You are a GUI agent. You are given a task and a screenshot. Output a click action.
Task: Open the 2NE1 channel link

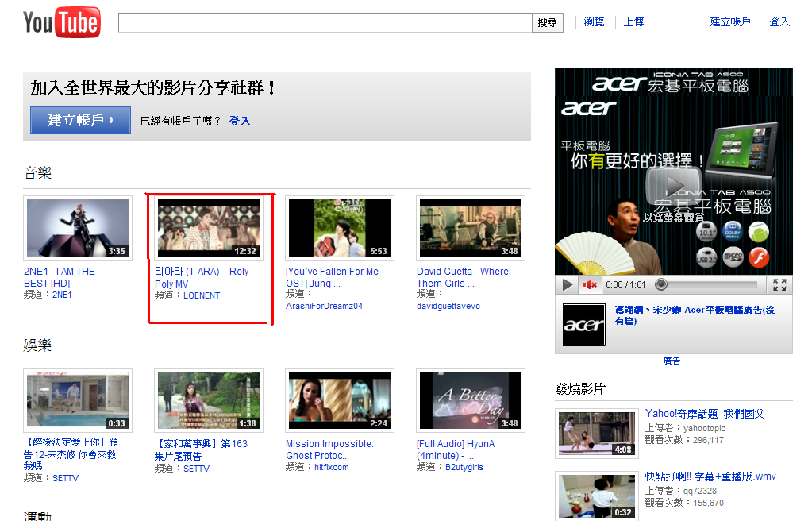point(62,295)
